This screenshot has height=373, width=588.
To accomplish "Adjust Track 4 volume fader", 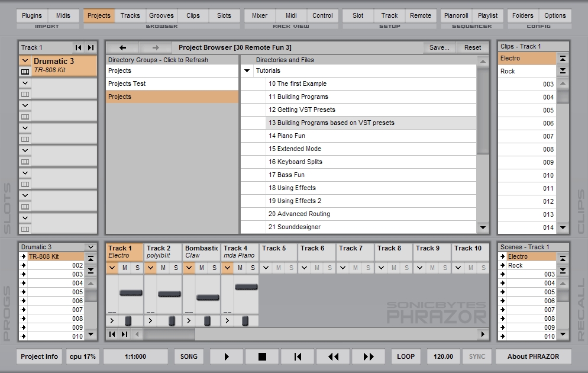I will click(246, 287).
